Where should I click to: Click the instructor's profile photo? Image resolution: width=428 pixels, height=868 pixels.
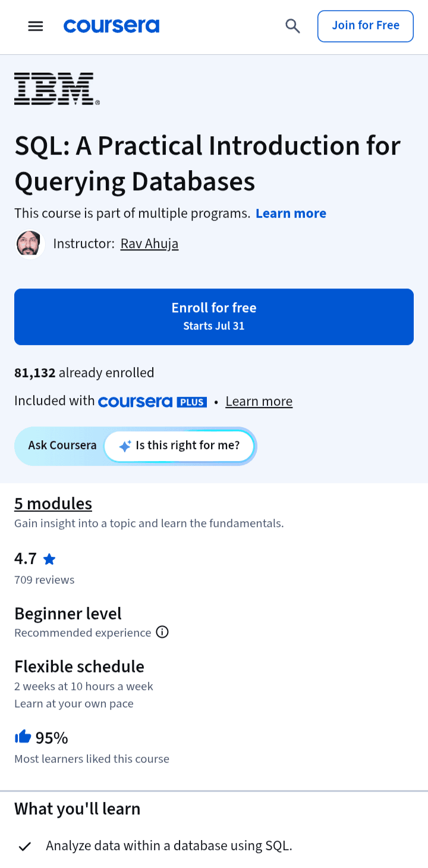pyautogui.click(x=29, y=245)
